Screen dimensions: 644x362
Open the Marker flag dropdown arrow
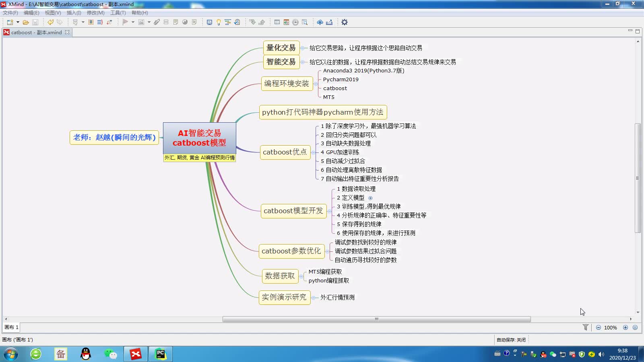point(133,22)
